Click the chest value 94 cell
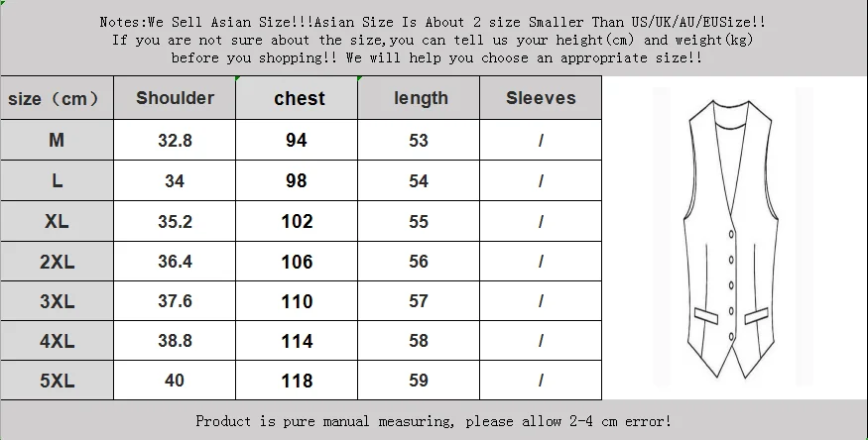The width and height of the screenshot is (868, 440). pos(297,141)
